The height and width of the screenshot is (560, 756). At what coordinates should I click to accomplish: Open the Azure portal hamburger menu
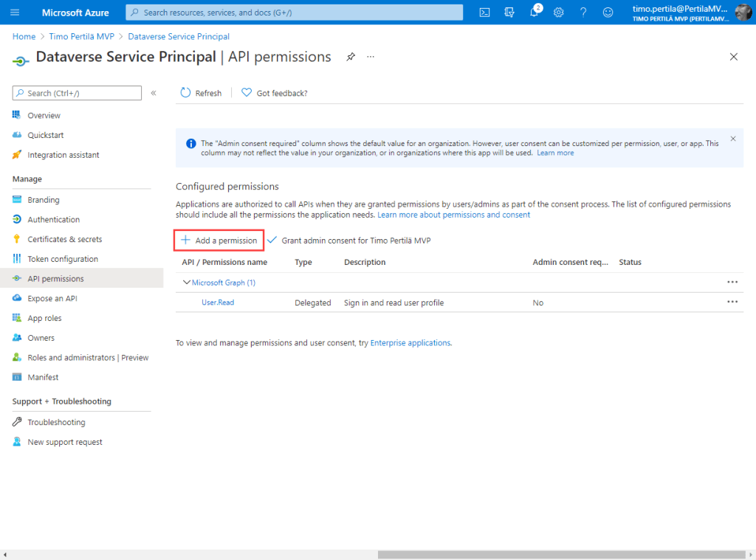click(15, 13)
